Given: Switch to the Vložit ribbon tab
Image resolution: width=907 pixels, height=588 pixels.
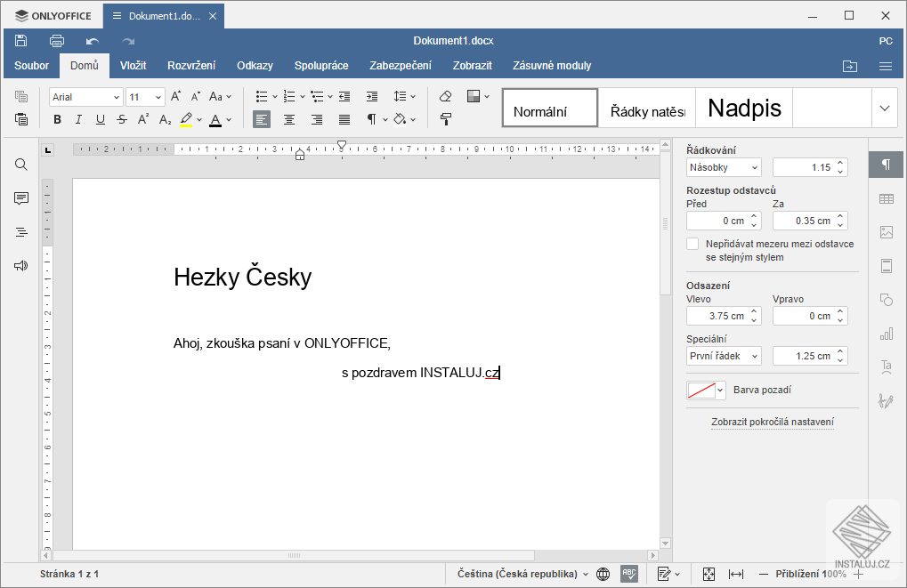Looking at the screenshot, I should (133, 65).
